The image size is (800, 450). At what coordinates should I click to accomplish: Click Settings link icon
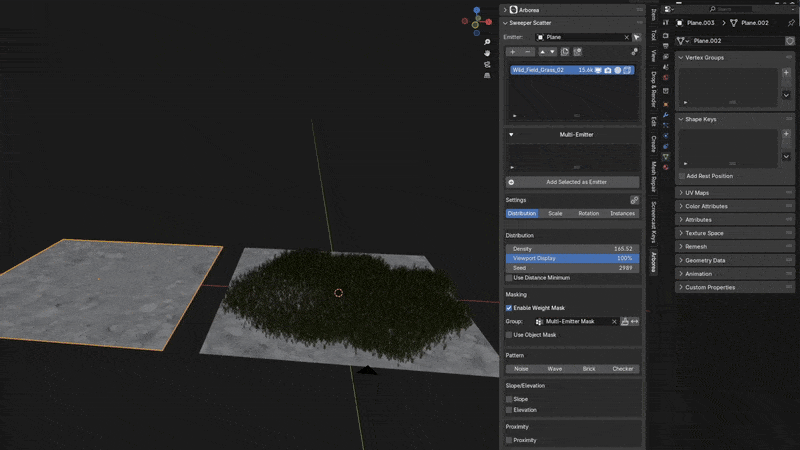click(634, 200)
